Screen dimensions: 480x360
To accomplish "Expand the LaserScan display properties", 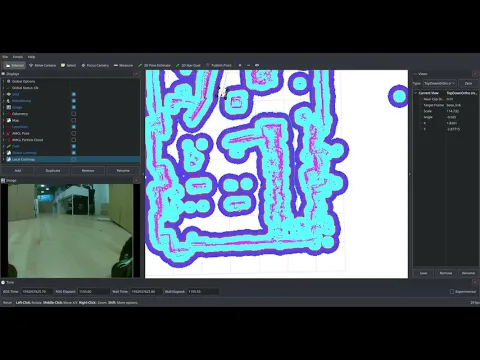I will [x=4, y=127].
